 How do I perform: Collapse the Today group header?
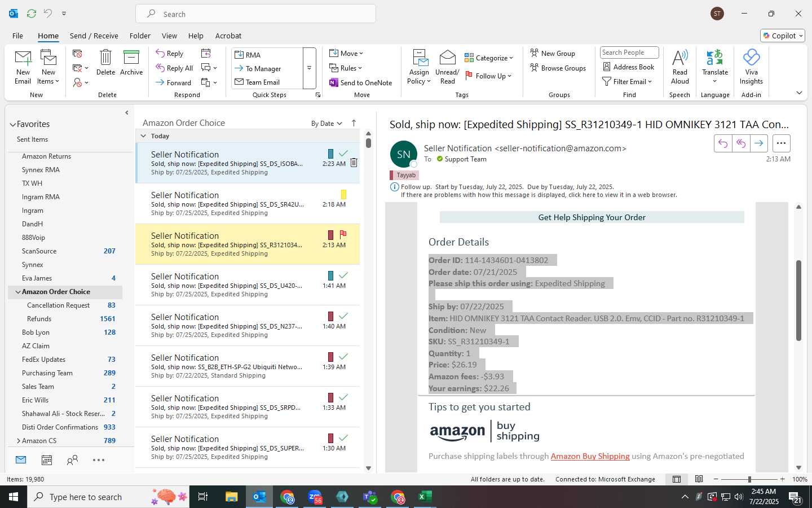pyautogui.click(x=143, y=136)
